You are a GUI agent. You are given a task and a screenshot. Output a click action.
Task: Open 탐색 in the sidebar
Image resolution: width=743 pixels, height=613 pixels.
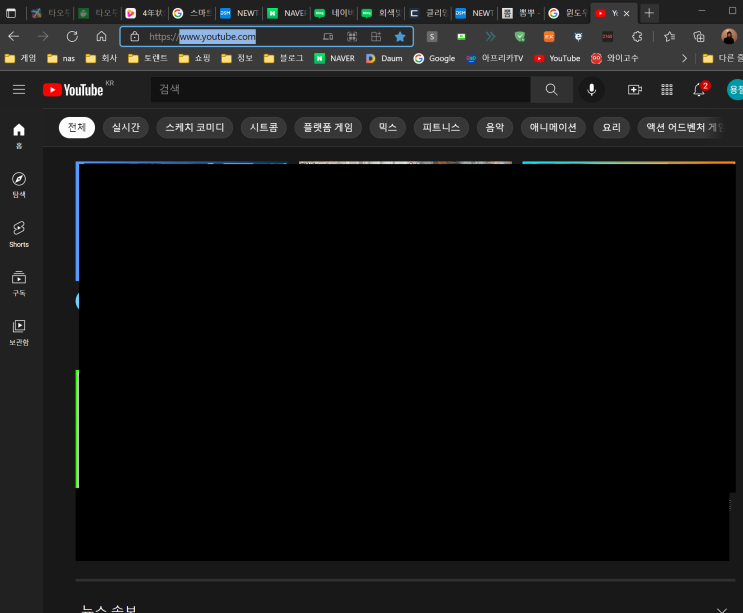coord(19,185)
